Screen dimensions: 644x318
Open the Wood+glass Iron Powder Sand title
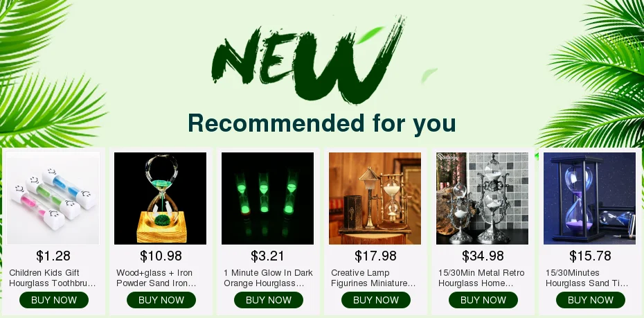coord(156,278)
